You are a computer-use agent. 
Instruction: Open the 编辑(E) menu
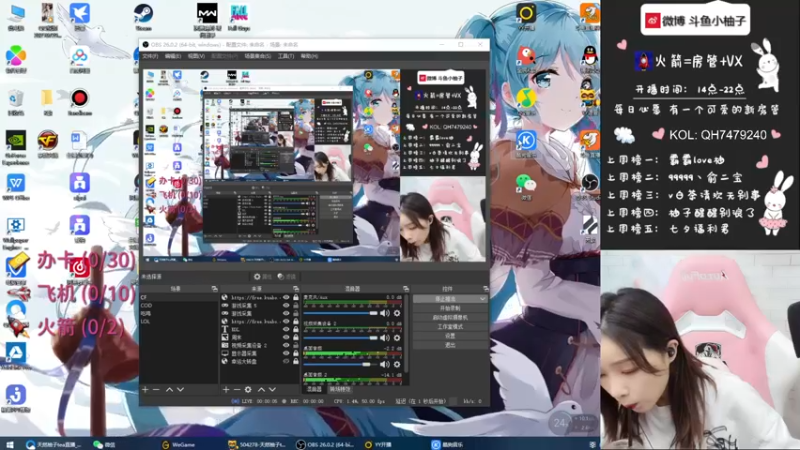172,56
